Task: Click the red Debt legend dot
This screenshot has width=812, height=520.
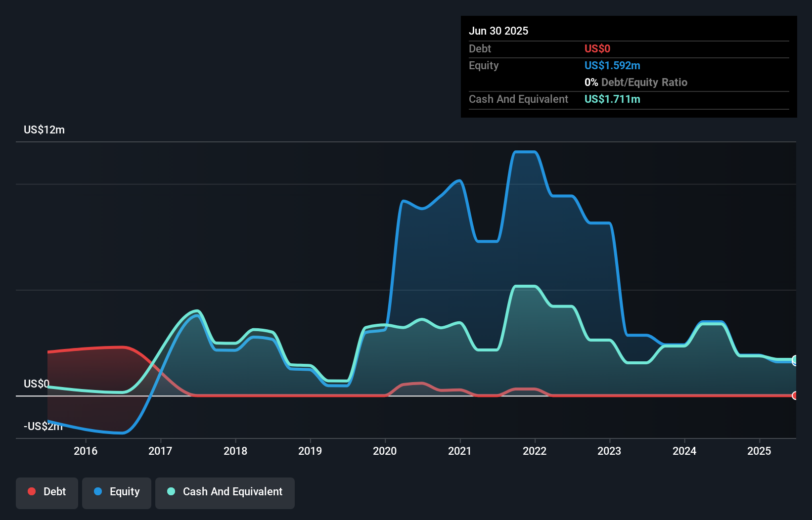Action: [32, 491]
